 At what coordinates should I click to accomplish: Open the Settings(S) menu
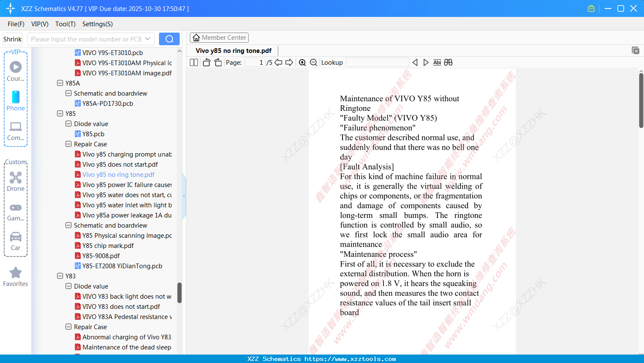(98, 24)
